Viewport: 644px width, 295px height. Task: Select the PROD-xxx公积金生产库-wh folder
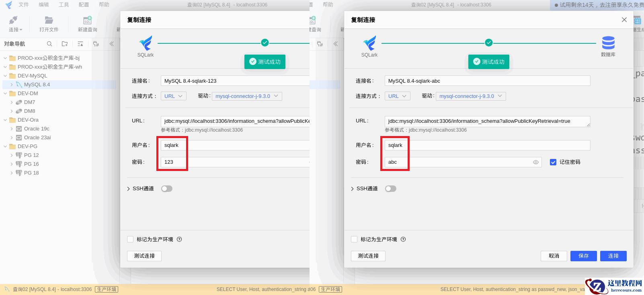coord(50,67)
